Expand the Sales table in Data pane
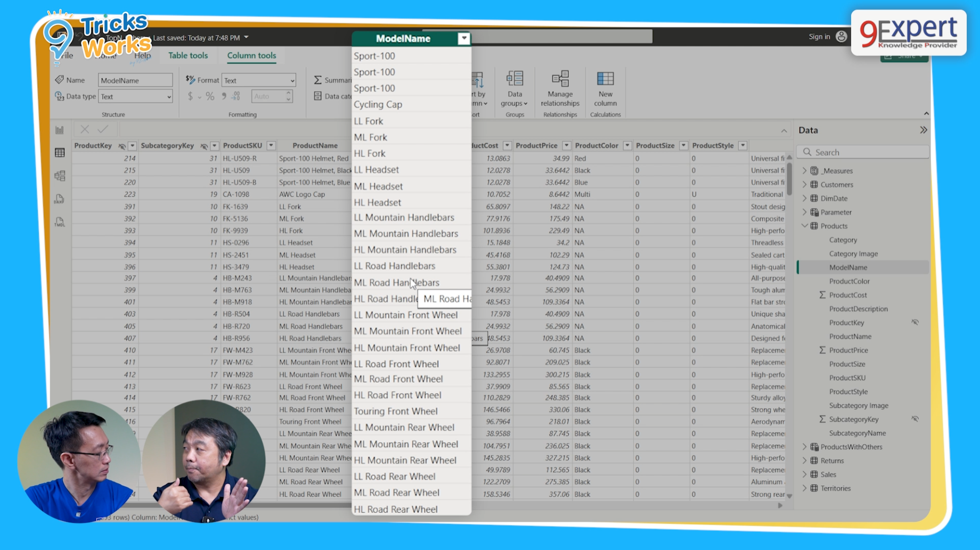This screenshot has height=550, width=980. click(805, 474)
